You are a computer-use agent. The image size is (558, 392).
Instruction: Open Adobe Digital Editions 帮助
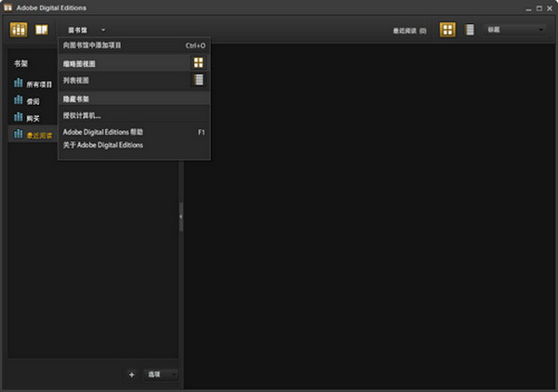point(134,132)
